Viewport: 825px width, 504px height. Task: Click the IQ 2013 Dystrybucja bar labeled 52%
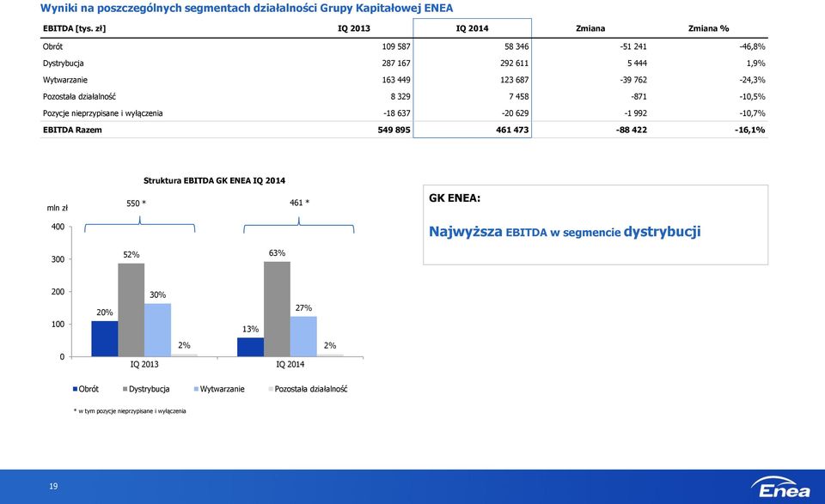coord(131,310)
